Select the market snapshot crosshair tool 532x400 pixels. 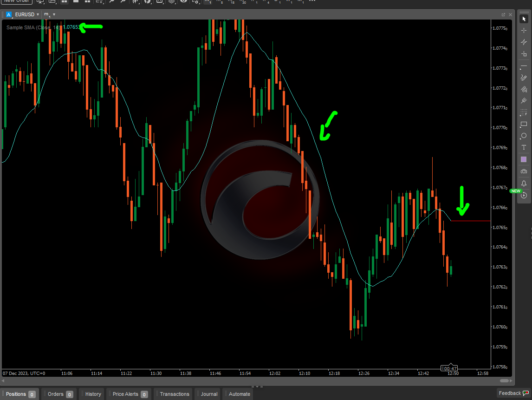(524, 42)
